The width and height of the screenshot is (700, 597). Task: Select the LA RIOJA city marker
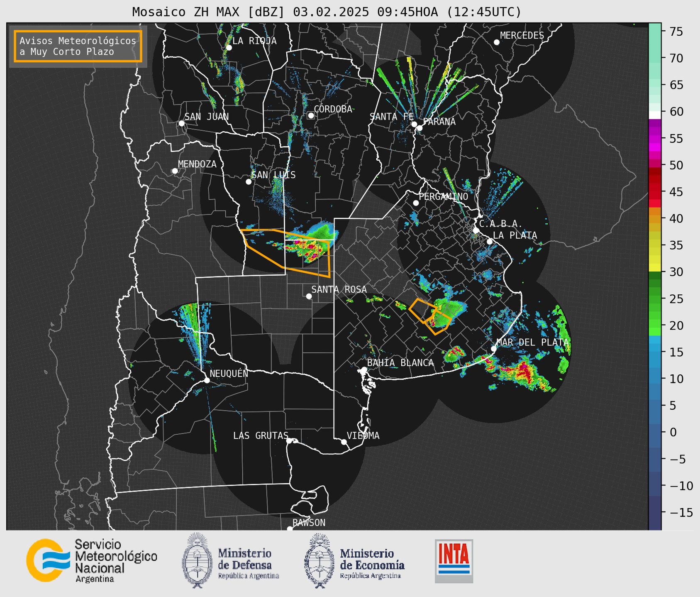(229, 48)
